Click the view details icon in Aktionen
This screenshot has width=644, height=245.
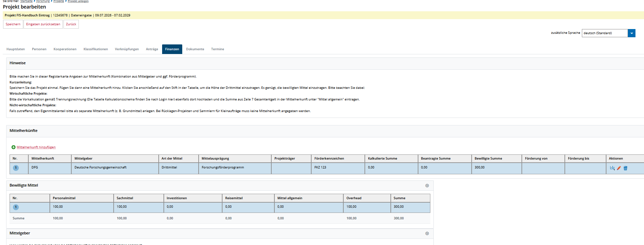pyautogui.click(x=612, y=168)
